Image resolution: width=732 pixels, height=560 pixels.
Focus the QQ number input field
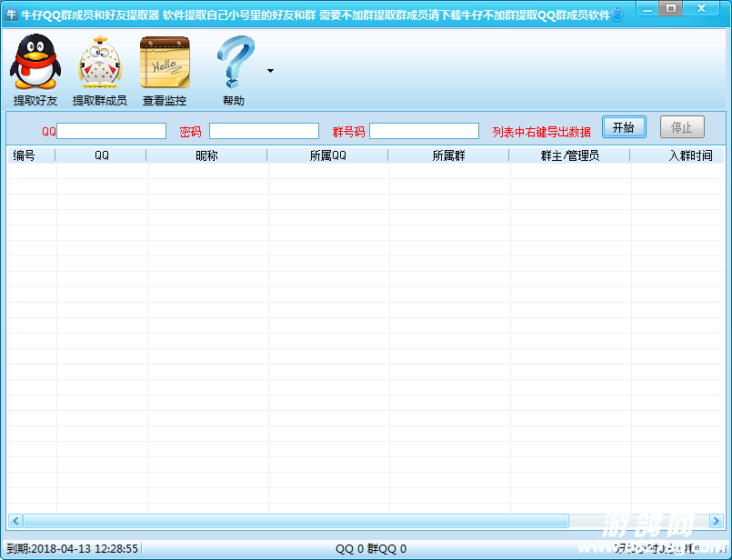pyautogui.click(x=112, y=131)
